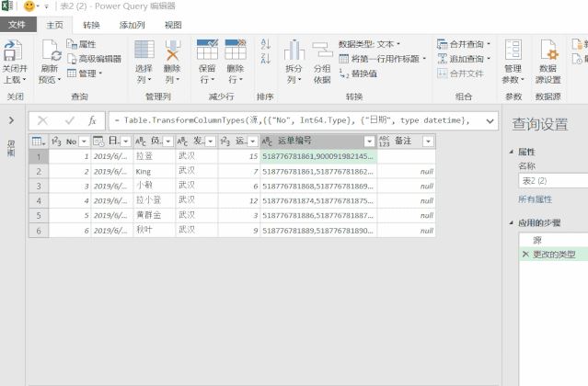The width and height of the screenshot is (588, 386).
Task: Click the 替换值 replace values button
Action: click(358, 74)
